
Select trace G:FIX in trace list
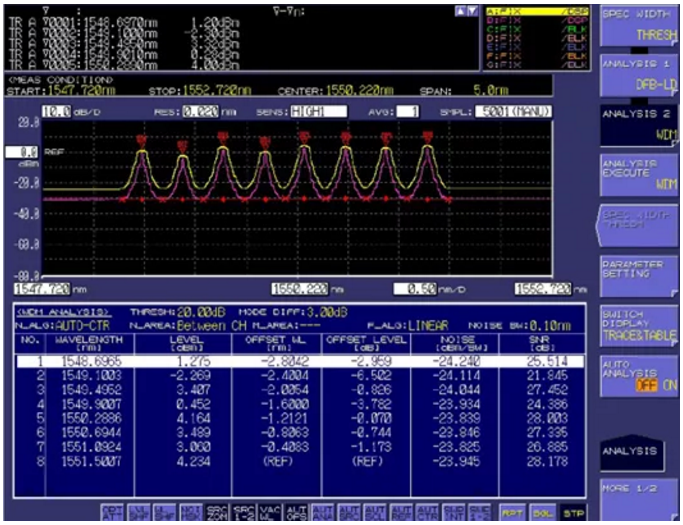537,65
